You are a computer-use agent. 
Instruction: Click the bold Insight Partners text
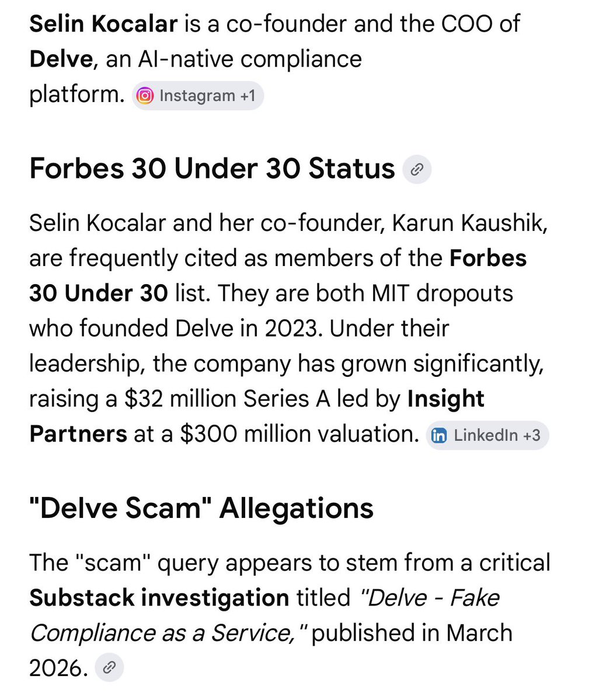[x=257, y=416]
